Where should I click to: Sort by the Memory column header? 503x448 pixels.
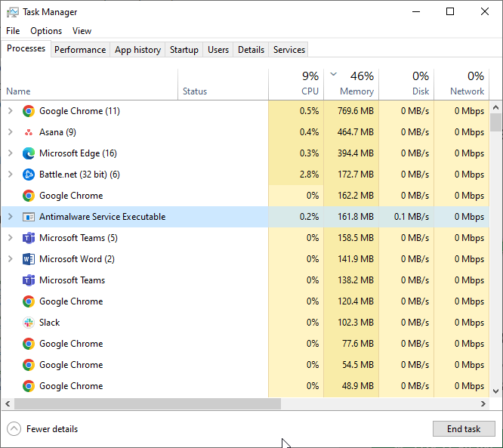pos(351,84)
